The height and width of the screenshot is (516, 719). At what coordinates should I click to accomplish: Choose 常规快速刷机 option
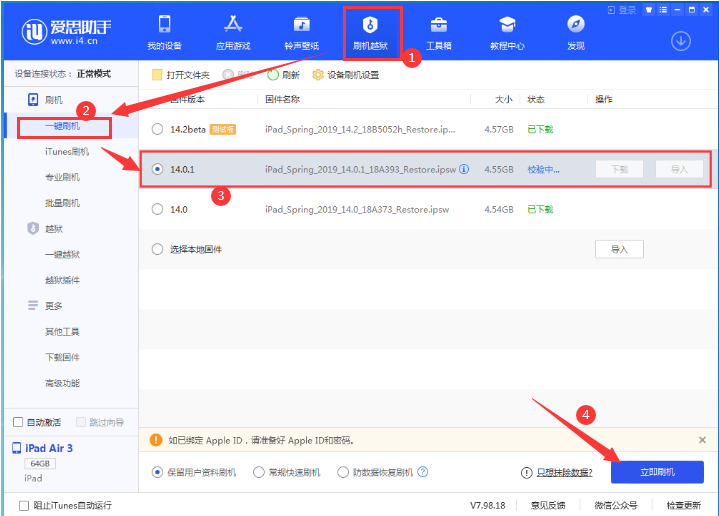coord(259,472)
